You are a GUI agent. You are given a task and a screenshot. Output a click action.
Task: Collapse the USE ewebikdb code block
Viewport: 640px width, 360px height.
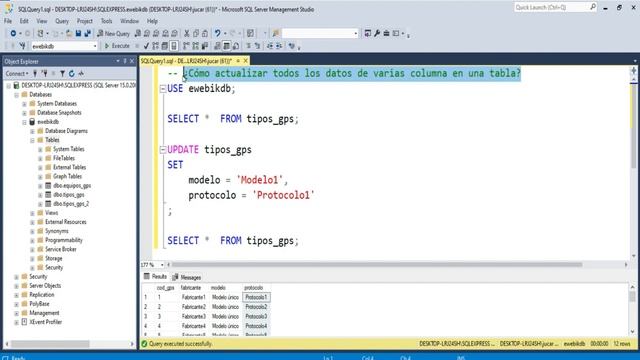[163, 89]
